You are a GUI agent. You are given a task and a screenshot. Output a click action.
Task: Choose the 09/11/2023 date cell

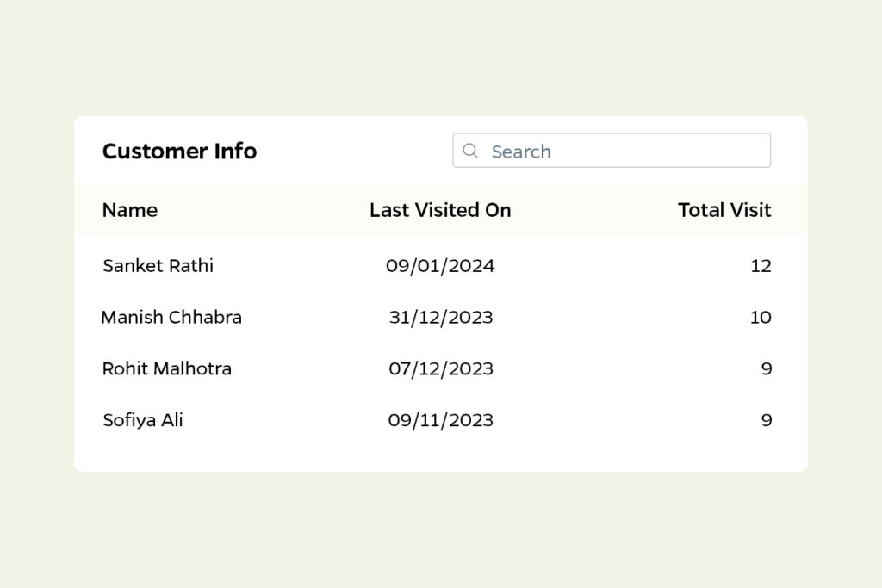(441, 421)
